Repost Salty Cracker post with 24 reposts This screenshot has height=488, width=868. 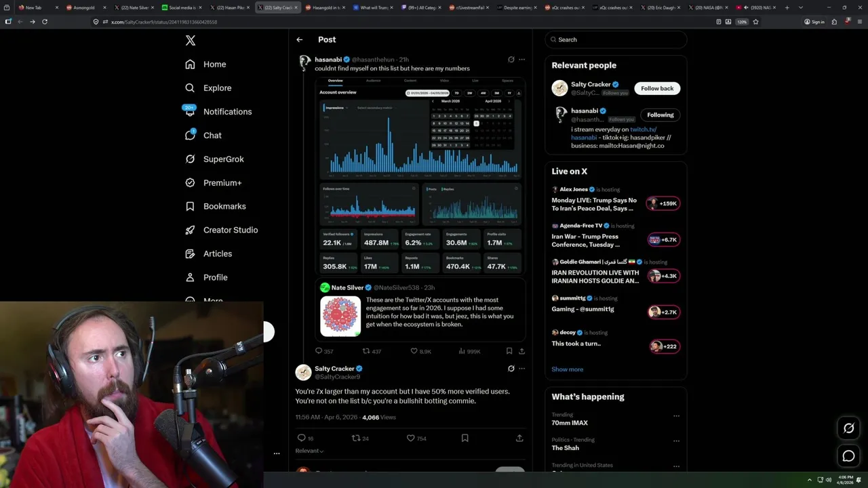point(360,439)
